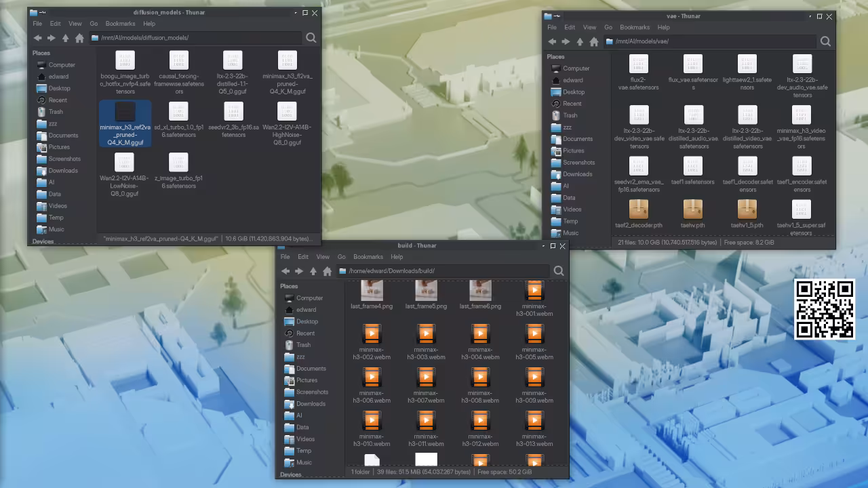The width and height of the screenshot is (868, 488).
Task: Select last_frame4.png thumbnail in build window
Action: pos(372,296)
